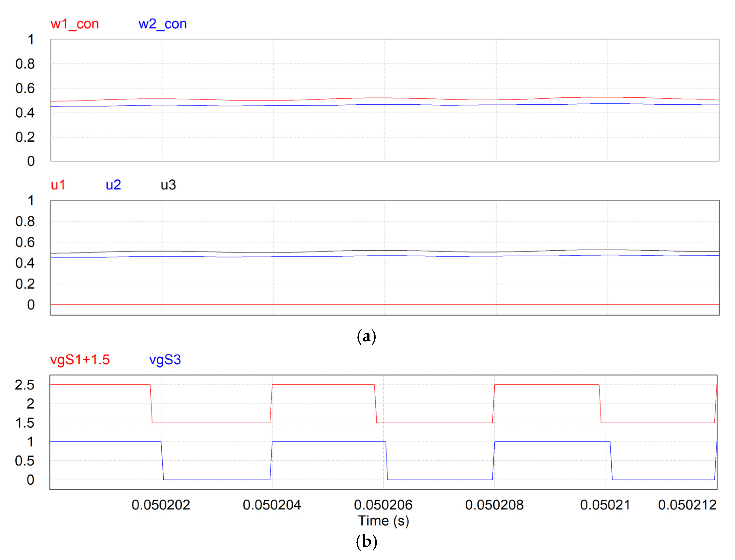
Task: Click the 0.050206 time axis tick label
Action: (x=383, y=505)
